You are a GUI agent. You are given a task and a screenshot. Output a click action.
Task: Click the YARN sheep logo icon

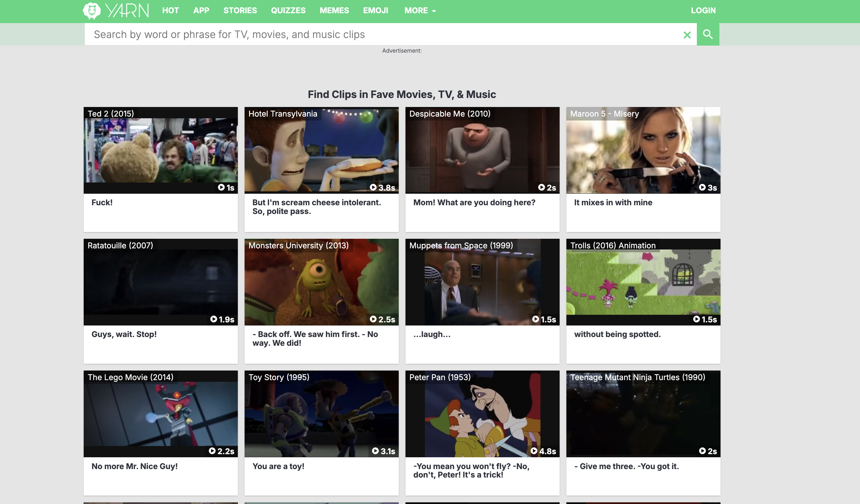tap(92, 11)
